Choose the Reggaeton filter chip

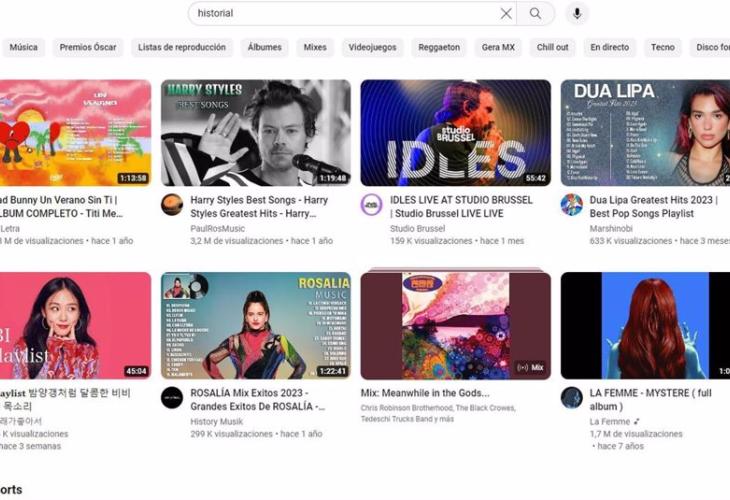pos(439,47)
